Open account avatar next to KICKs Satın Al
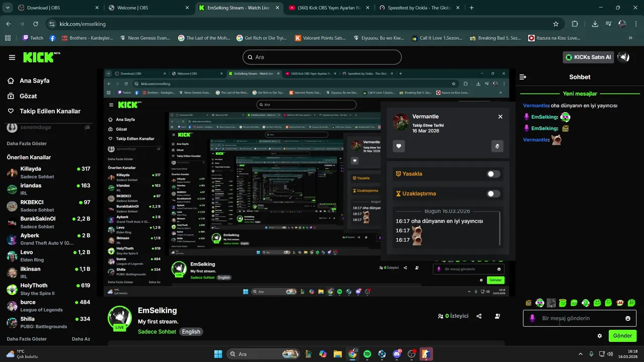Viewport: 644px width, 362px height. coord(623,57)
